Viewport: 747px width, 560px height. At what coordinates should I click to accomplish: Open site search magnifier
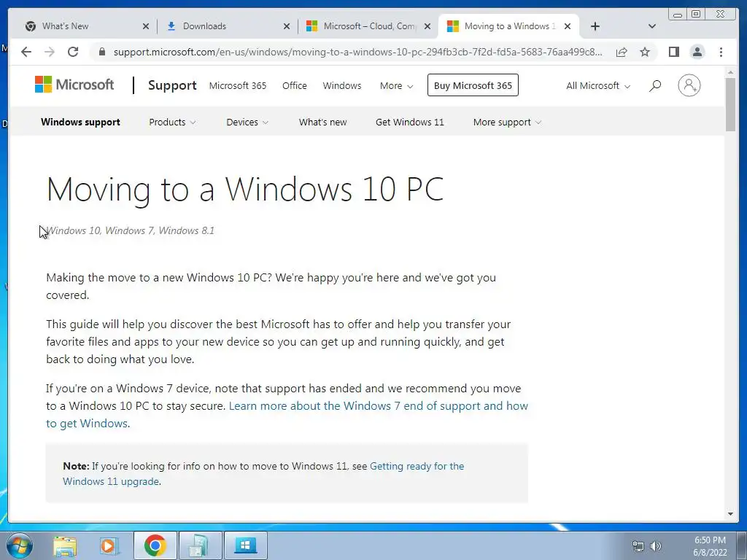coord(655,86)
